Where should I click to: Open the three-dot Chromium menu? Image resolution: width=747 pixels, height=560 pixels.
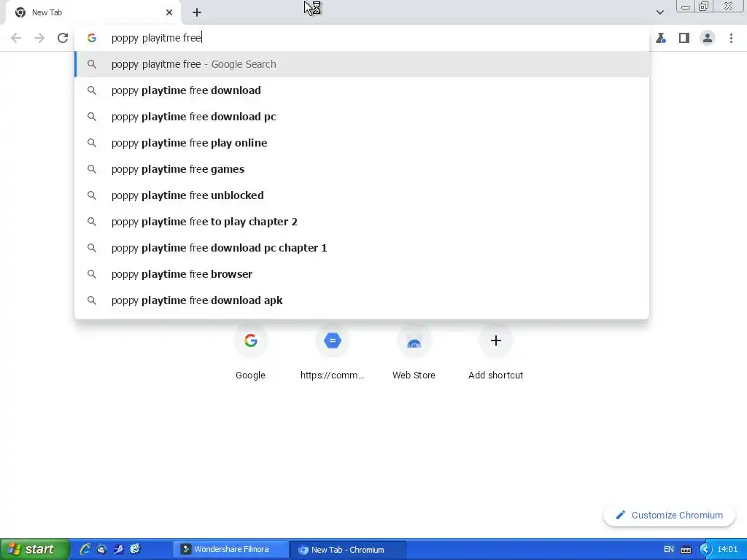[x=731, y=38]
